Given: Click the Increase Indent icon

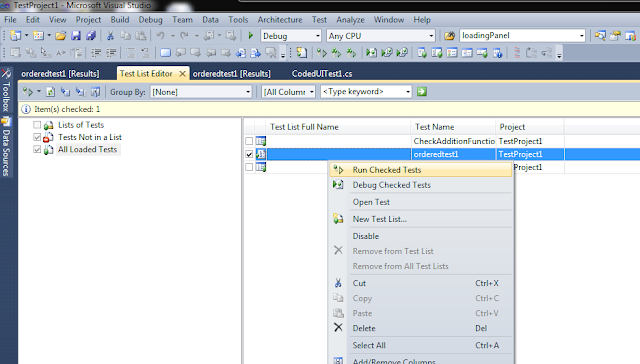Looking at the screenshot, I should [111, 53].
